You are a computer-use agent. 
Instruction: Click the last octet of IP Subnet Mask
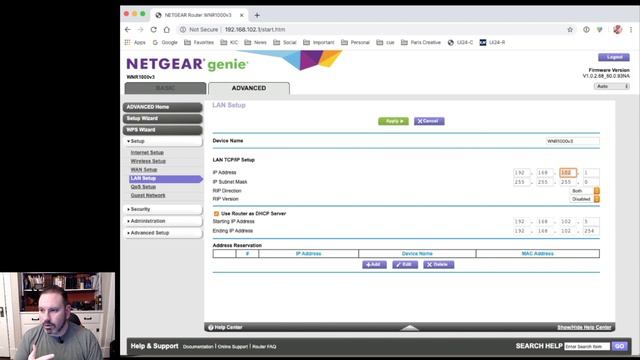pyautogui.click(x=591, y=182)
